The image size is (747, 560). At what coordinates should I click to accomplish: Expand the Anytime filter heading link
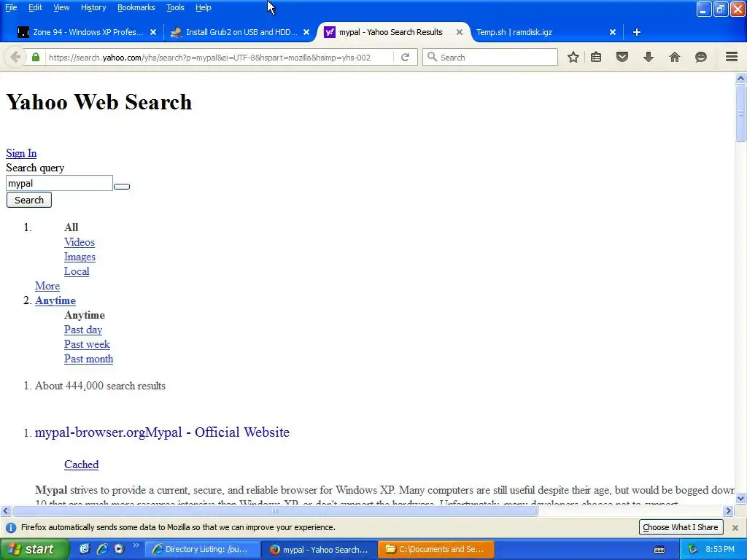pyautogui.click(x=55, y=300)
